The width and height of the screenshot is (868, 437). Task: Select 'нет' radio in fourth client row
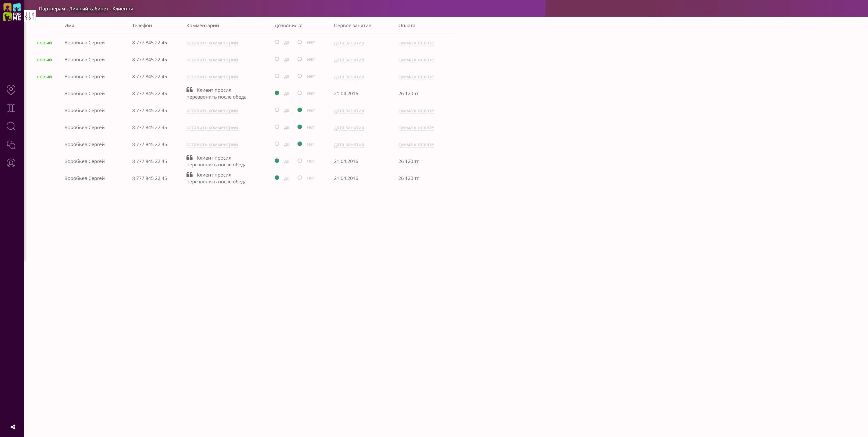point(300,93)
